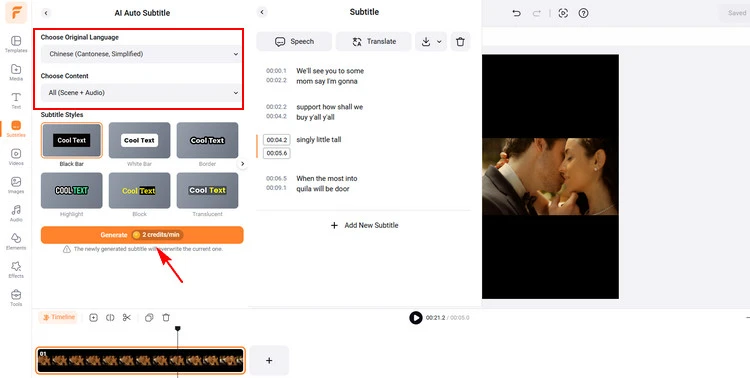Switch to the Timeline tab
750x378 pixels.
click(58, 317)
